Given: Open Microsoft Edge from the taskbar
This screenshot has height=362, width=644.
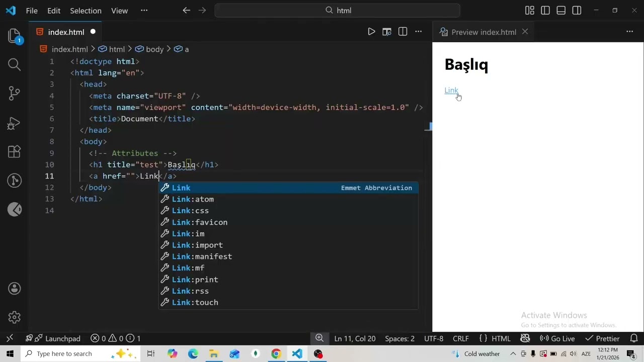Looking at the screenshot, I should pos(193,354).
